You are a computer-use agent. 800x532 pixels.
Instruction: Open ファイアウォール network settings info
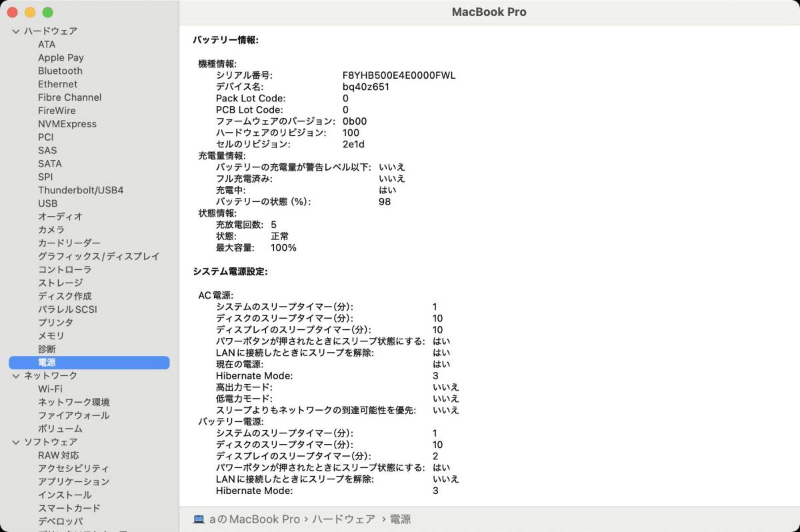pyautogui.click(x=73, y=415)
